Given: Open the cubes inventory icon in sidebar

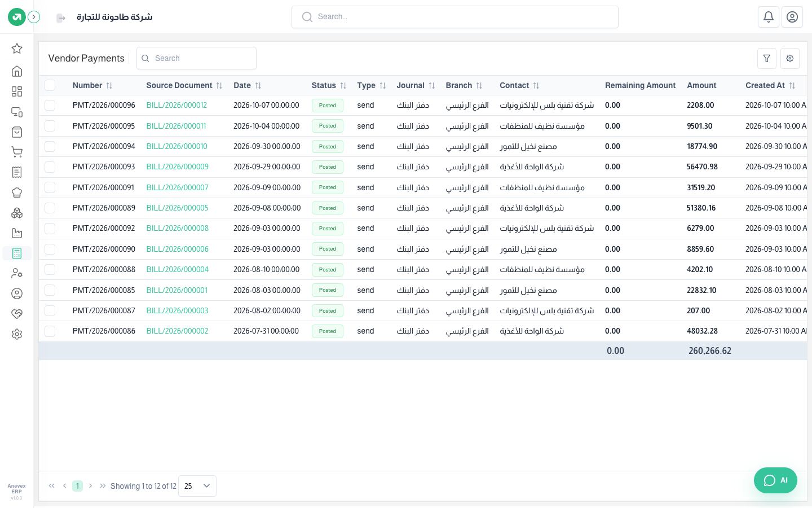Looking at the screenshot, I should pos(17,213).
